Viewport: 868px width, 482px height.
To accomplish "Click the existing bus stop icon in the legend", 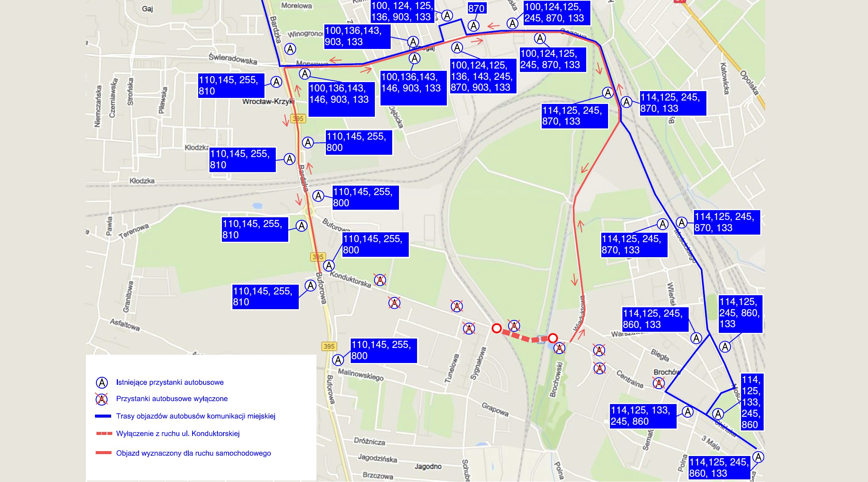I will (x=102, y=383).
